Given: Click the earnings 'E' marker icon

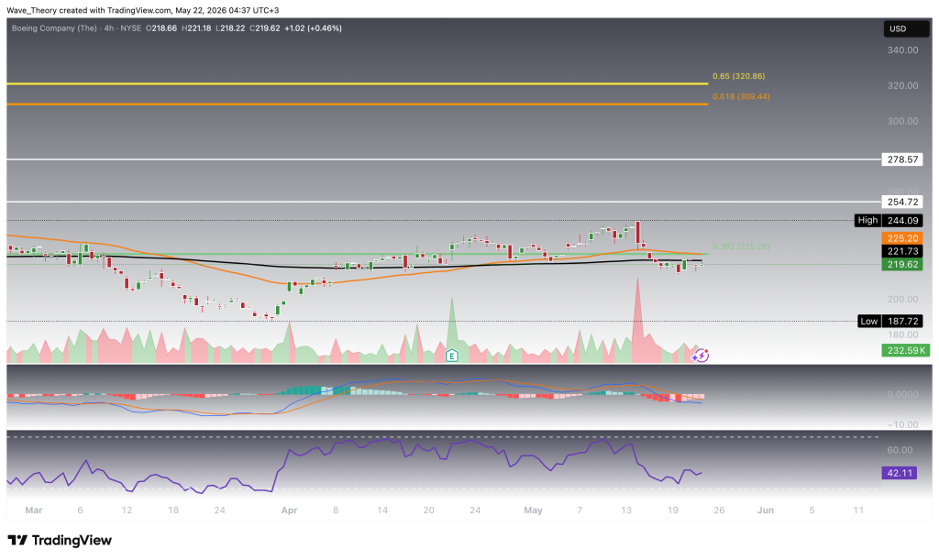Looking at the screenshot, I should 452,356.
